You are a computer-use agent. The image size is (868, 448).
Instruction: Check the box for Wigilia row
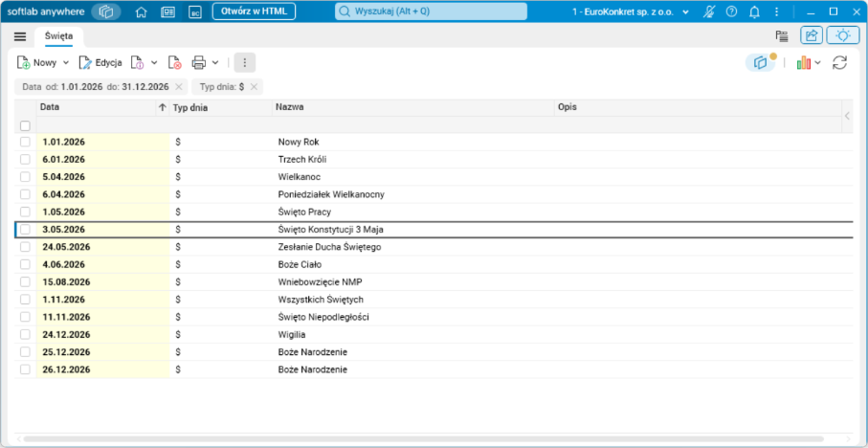[x=25, y=334]
